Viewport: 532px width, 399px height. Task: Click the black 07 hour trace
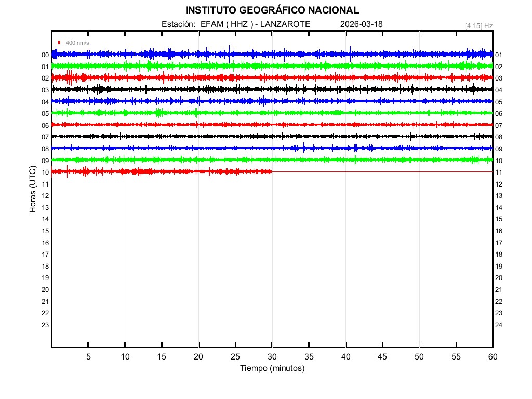tap(272, 136)
